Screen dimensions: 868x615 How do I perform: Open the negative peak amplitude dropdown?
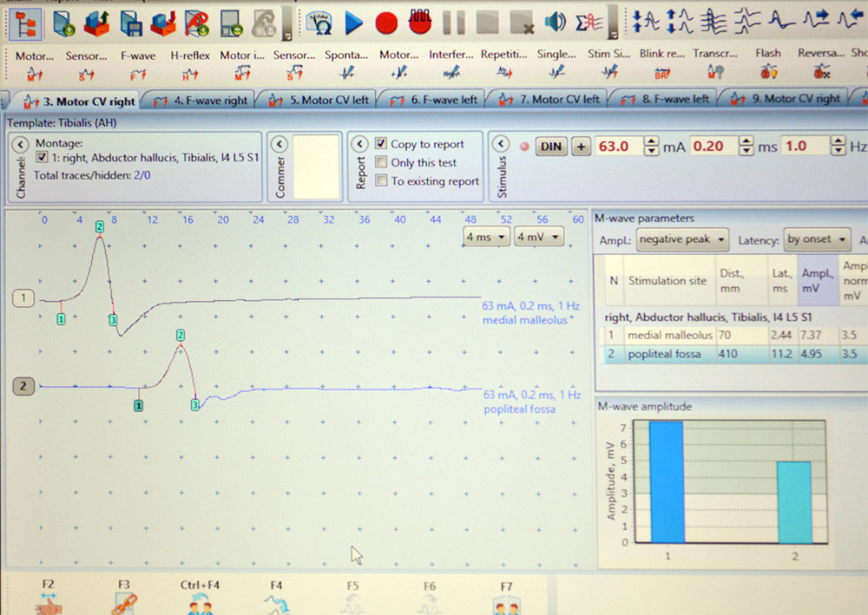coord(682,239)
